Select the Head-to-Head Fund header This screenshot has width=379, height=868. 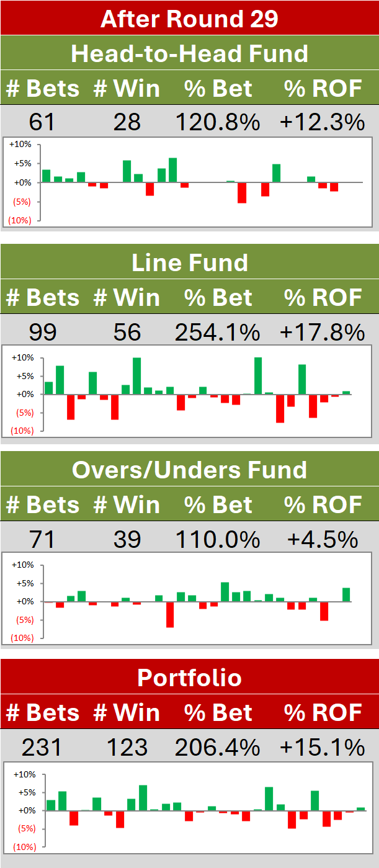[x=189, y=53]
